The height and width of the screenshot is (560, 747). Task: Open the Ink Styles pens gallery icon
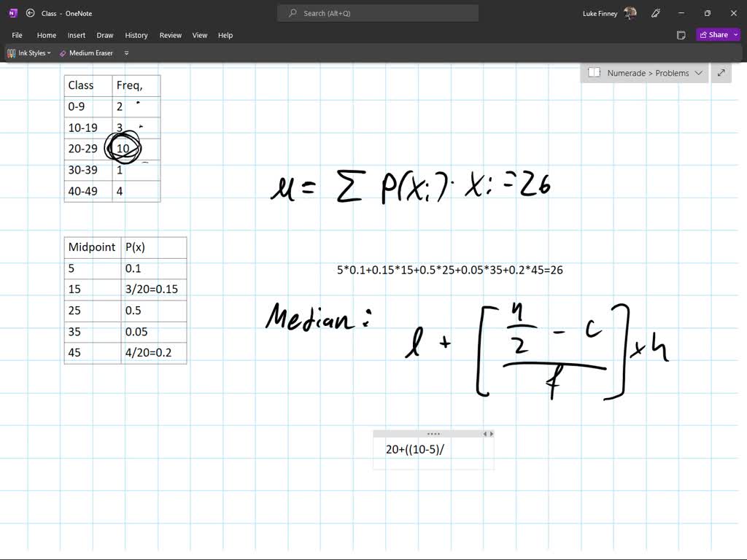point(12,52)
